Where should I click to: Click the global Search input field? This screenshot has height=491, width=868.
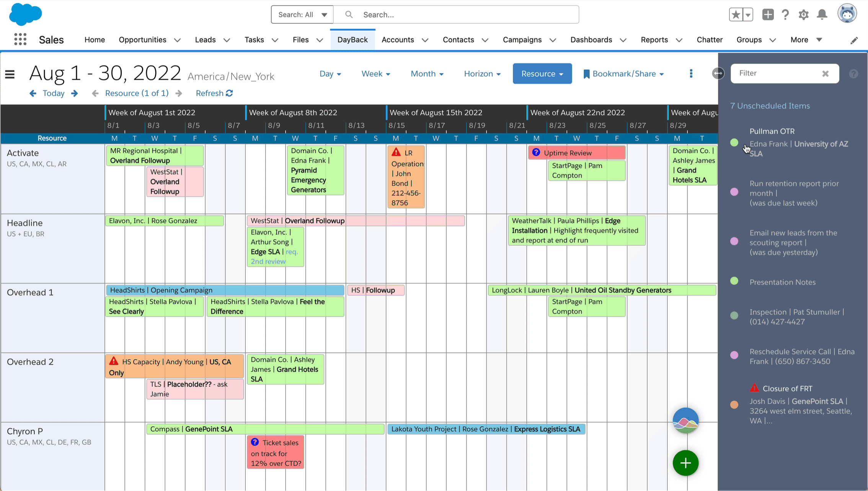click(456, 15)
